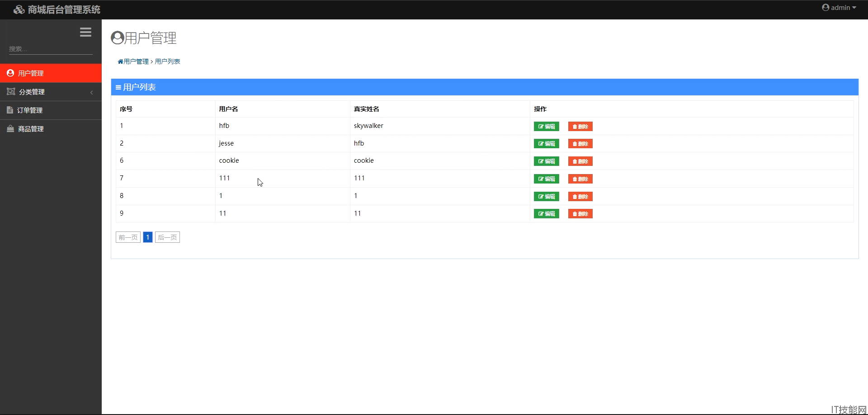Viewport: 868px width, 415px height.
Task: Click the list icon in 用户列表 panel header
Action: tap(118, 87)
